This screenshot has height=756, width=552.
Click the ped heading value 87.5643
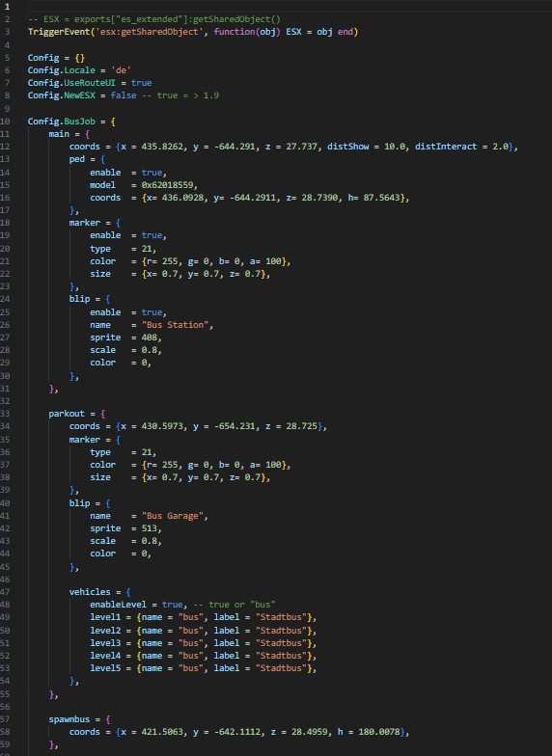pyautogui.click(x=382, y=198)
